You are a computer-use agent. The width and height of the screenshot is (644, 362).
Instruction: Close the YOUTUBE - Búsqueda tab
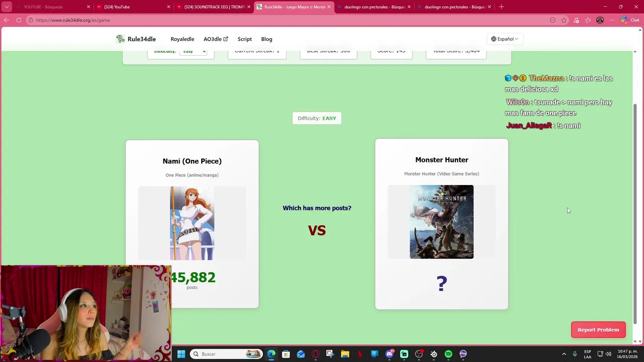(x=89, y=7)
